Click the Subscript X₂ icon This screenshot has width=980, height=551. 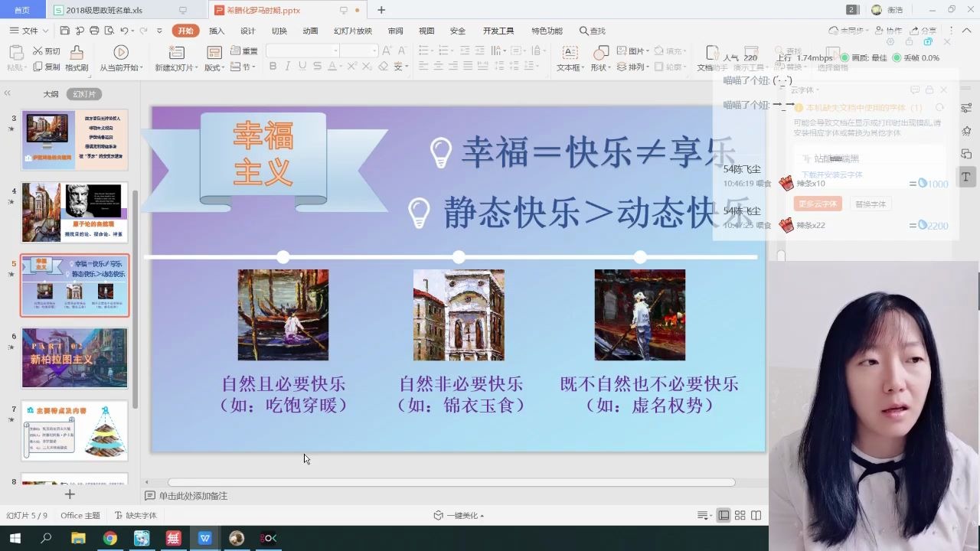pyautogui.click(x=367, y=67)
